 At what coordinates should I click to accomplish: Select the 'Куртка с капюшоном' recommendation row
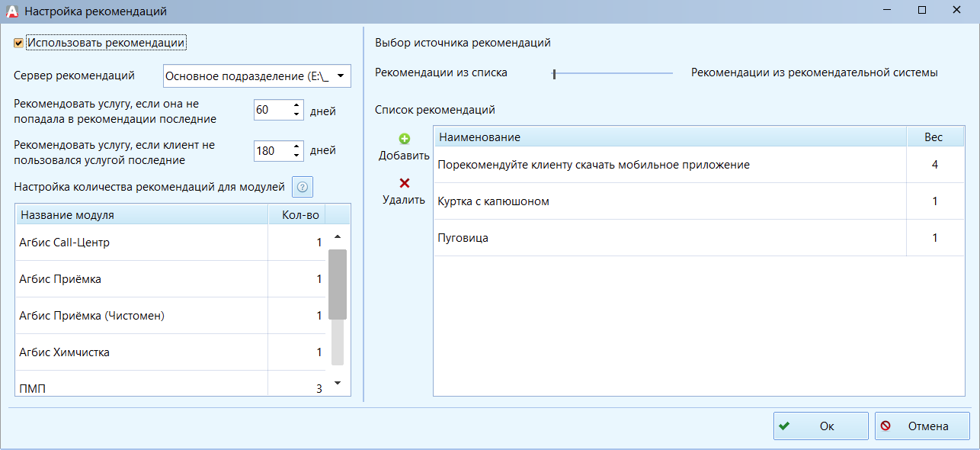tap(699, 201)
